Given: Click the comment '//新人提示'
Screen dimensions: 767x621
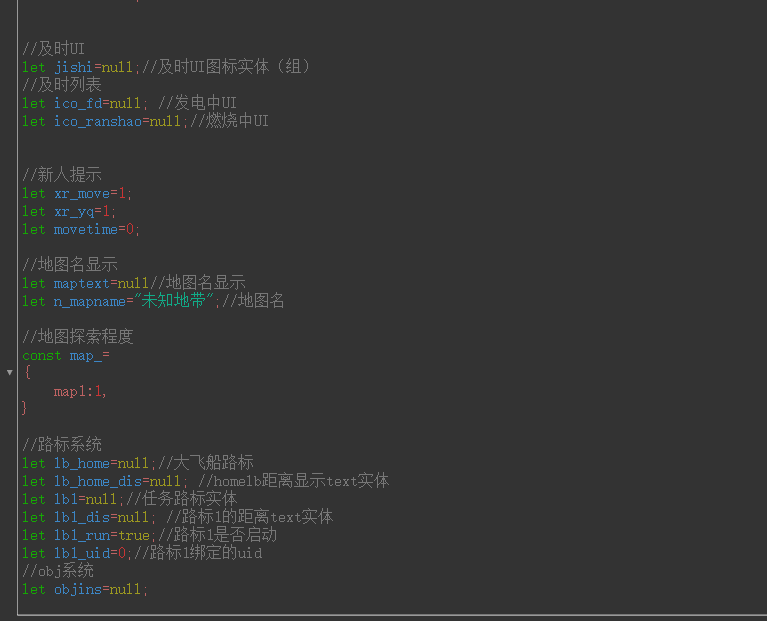Looking at the screenshot, I should [62, 175].
